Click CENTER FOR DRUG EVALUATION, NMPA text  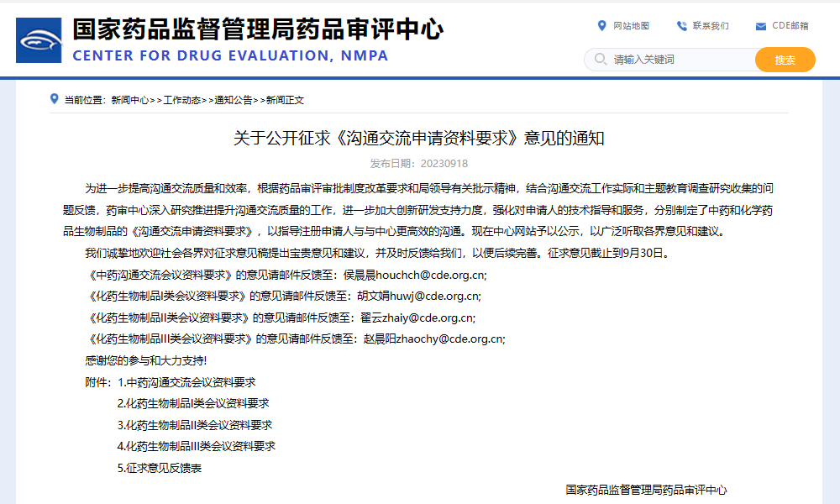pos(230,55)
